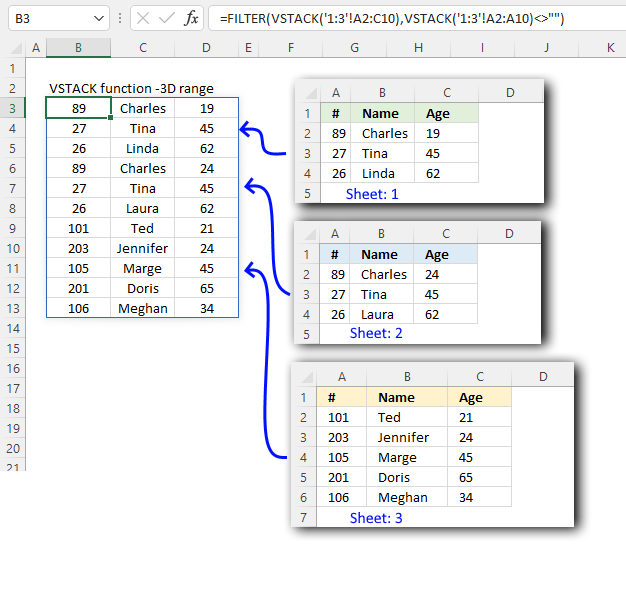Click inside the formula bar text

(x=417, y=18)
